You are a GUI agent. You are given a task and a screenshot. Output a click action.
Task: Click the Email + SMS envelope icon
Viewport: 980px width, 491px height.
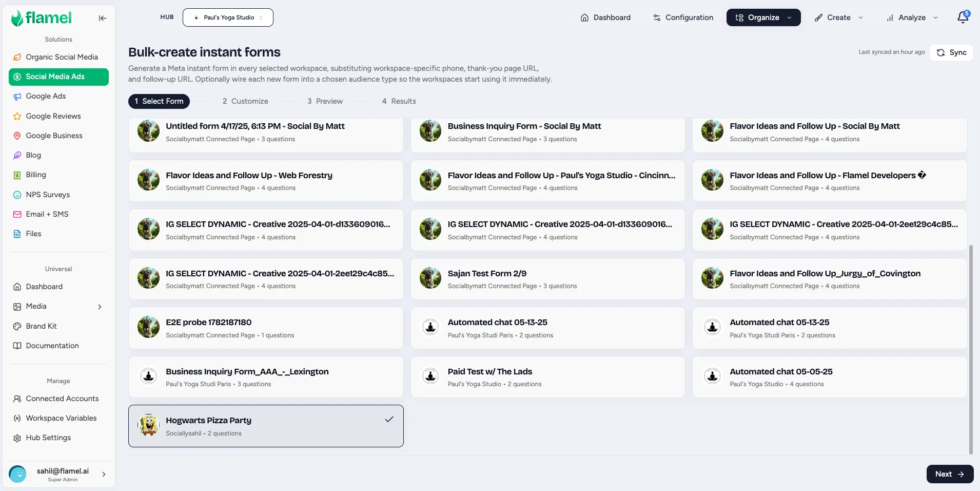click(17, 214)
